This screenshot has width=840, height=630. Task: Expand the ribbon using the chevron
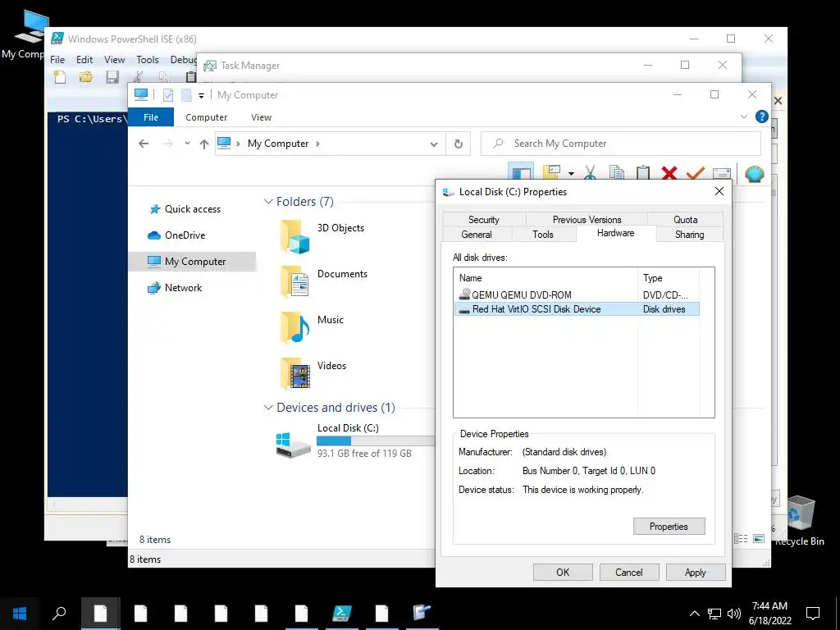tap(743, 116)
